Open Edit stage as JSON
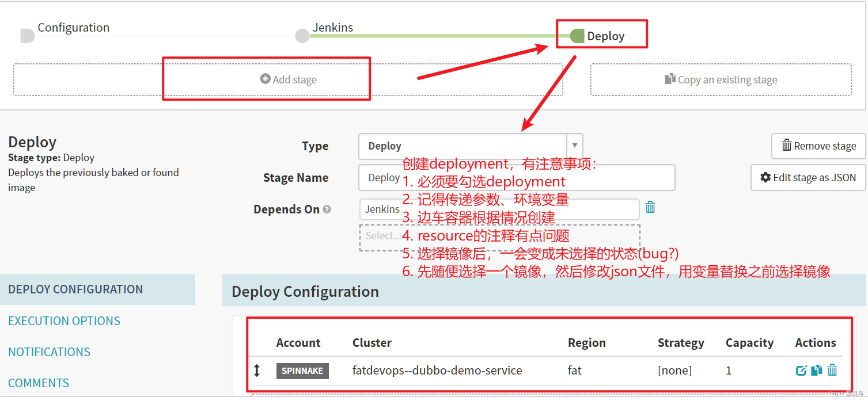Viewport: 868px width, 401px height. tap(808, 177)
